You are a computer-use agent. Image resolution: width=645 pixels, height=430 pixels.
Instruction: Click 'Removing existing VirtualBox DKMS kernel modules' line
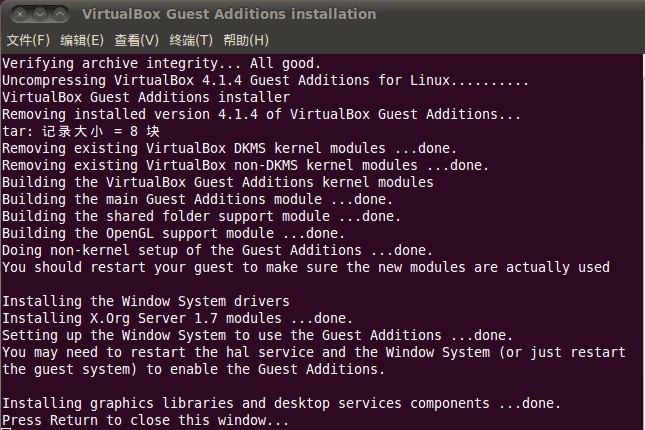229,148
